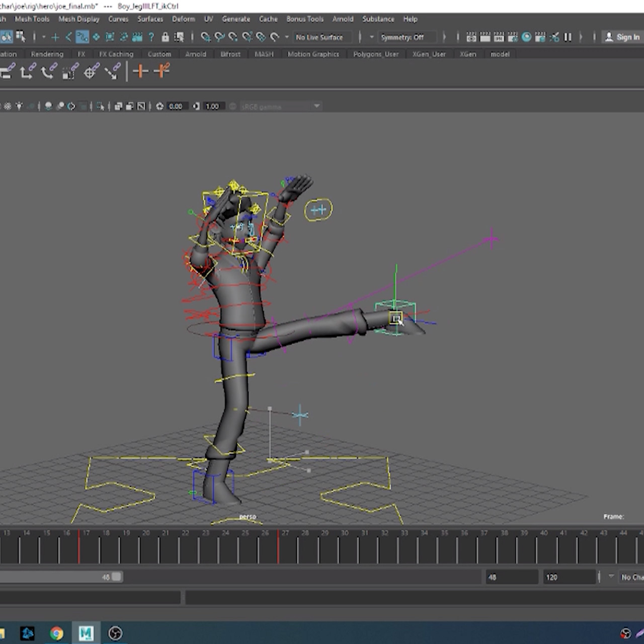This screenshot has width=644, height=644.
Task: Switch to the MASH shelf tab
Action: (x=264, y=54)
